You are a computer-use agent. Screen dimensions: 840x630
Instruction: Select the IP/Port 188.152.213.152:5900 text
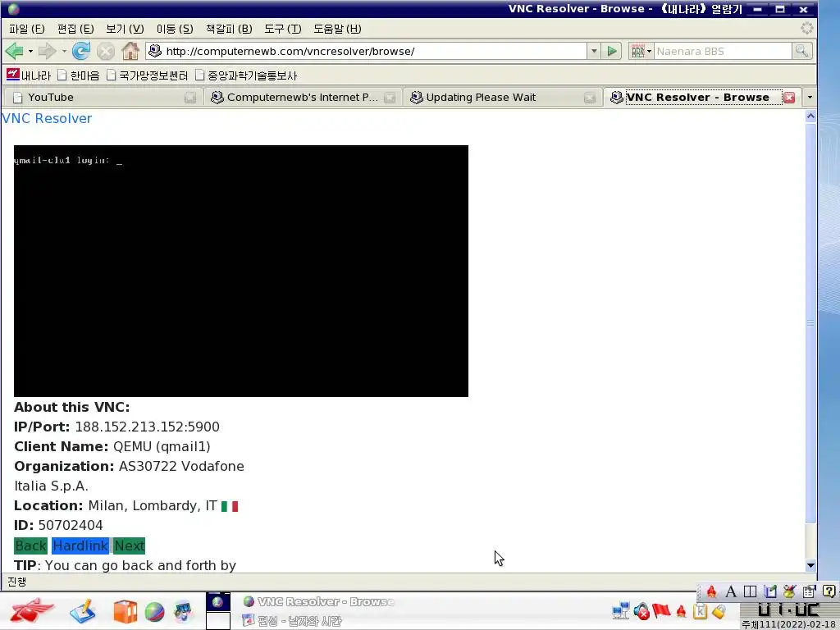pyautogui.click(x=148, y=427)
